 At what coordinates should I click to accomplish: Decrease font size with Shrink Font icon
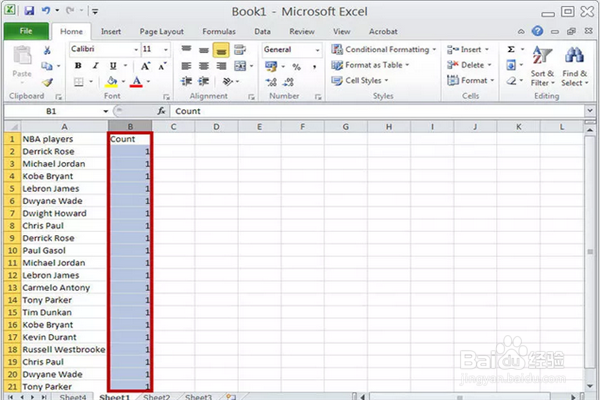pos(162,66)
